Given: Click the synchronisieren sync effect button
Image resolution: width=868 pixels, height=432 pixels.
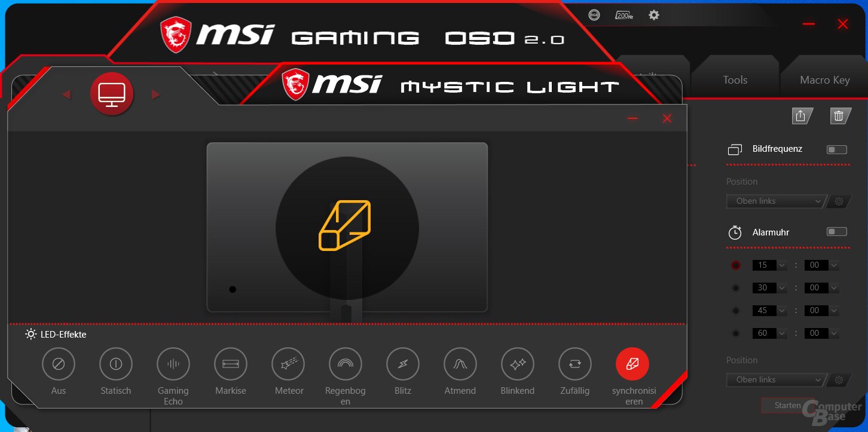Looking at the screenshot, I should [632, 363].
